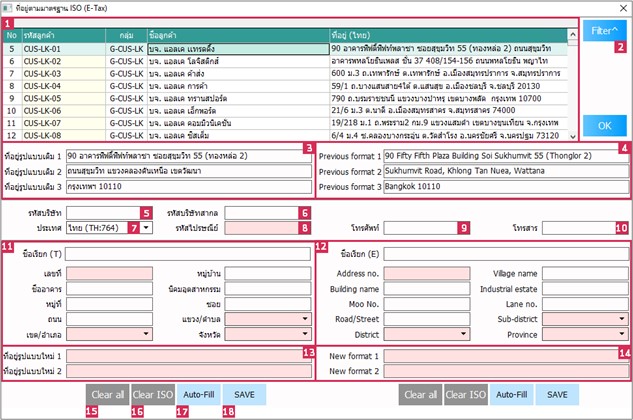Click the รหัสลูกค้า column header
The width and height of the screenshot is (633, 420).
tap(64, 36)
